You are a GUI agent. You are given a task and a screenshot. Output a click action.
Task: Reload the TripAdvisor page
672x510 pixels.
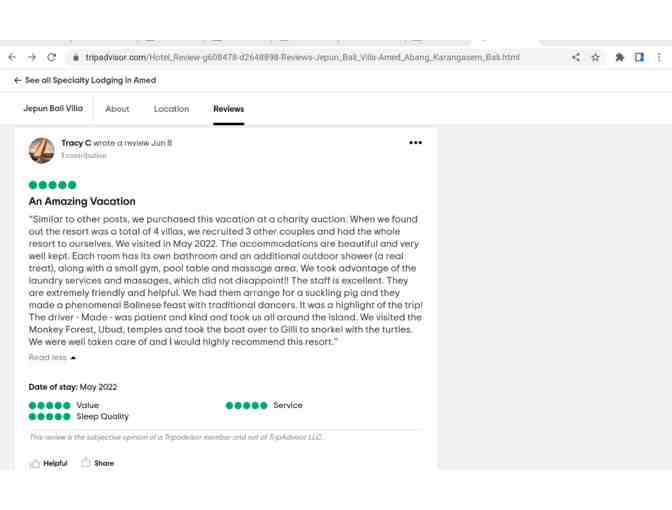coord(52,58)
